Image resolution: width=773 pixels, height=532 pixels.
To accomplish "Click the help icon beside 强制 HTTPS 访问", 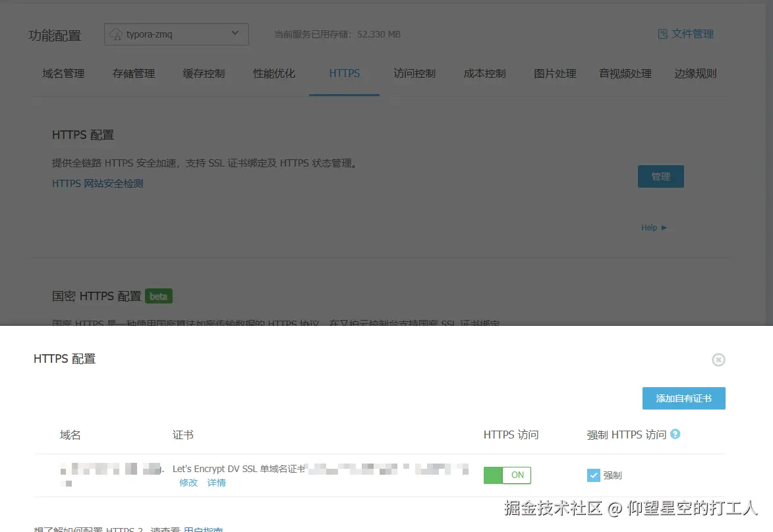I will pos(675,434).
